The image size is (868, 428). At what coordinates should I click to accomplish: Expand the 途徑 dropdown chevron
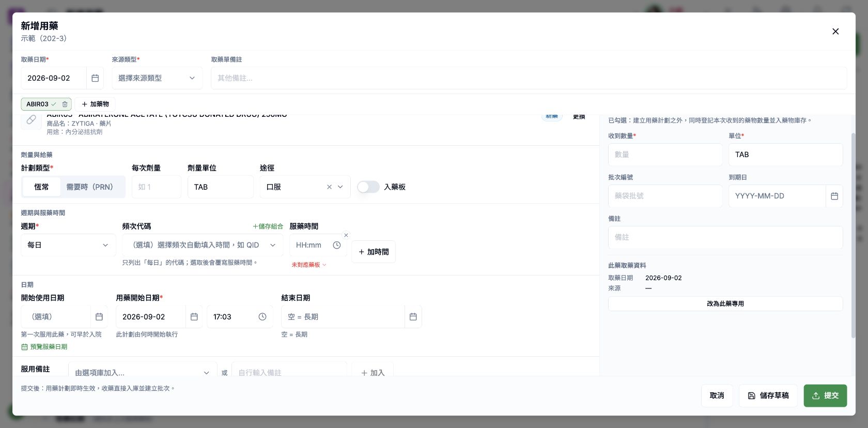coord(340,187)
